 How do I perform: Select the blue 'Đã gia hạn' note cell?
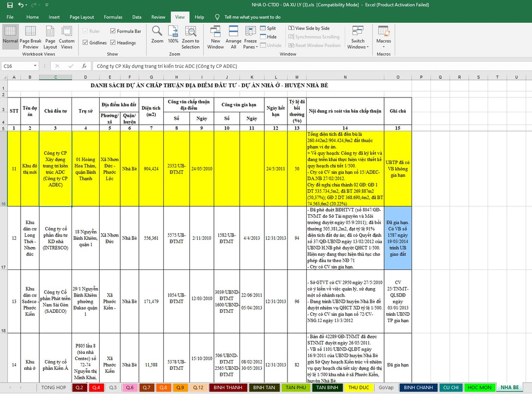click(397, 238)
